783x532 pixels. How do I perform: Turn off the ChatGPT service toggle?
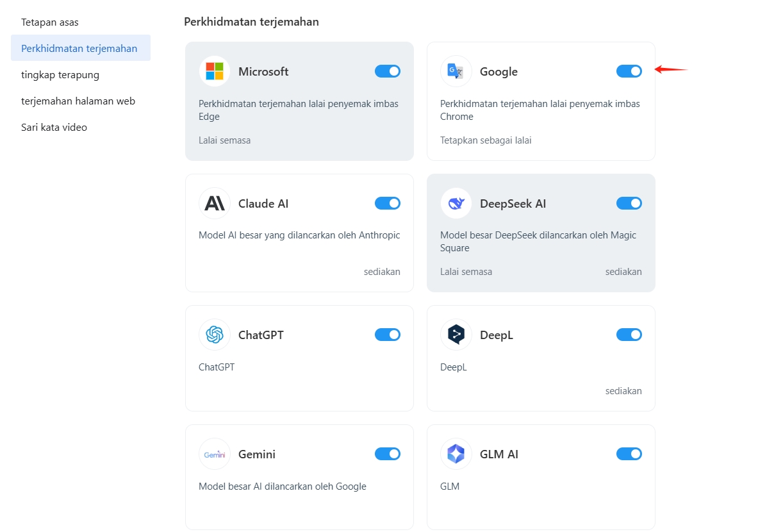[388, 335]
